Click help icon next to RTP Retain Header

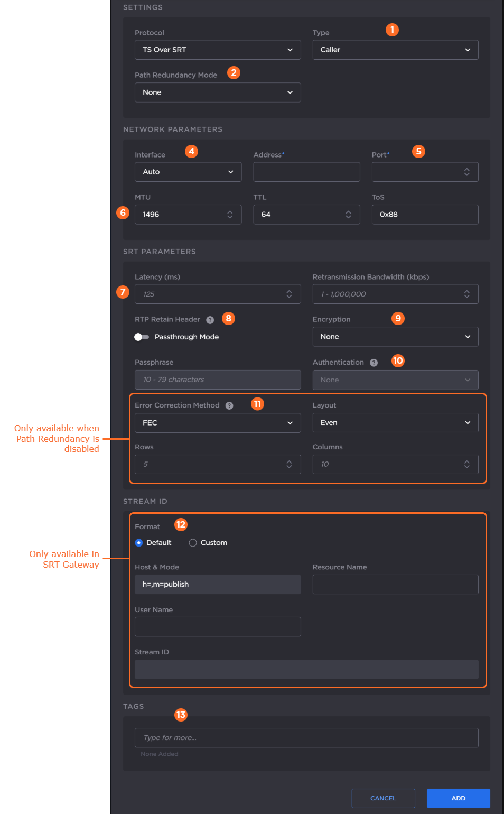(210, 320)
